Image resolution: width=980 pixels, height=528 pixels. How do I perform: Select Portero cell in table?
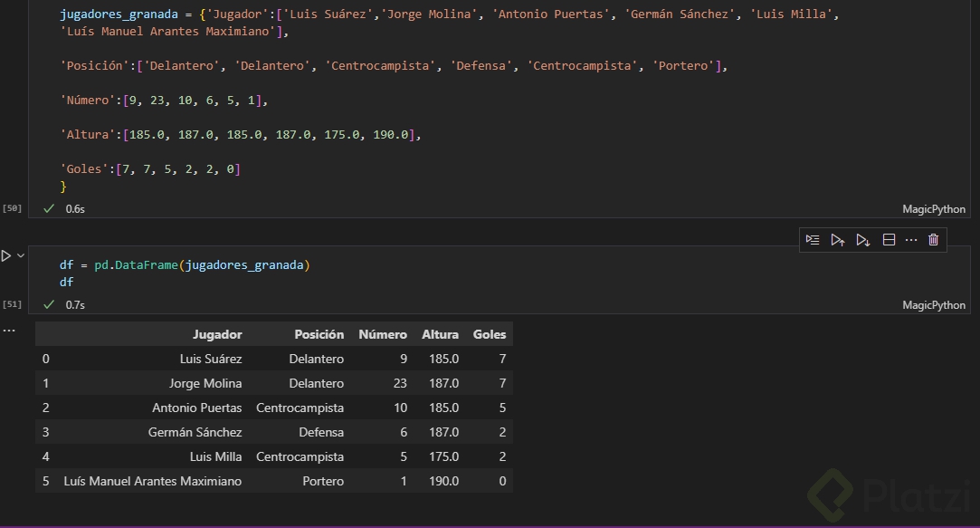click(x=323, y=481)
